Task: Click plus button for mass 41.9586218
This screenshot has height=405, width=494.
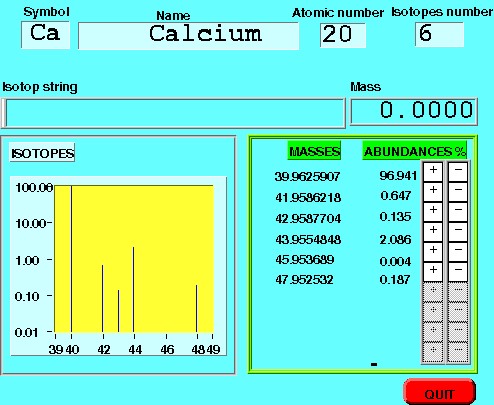Action: pyautogui.click(x=433, y=191)
